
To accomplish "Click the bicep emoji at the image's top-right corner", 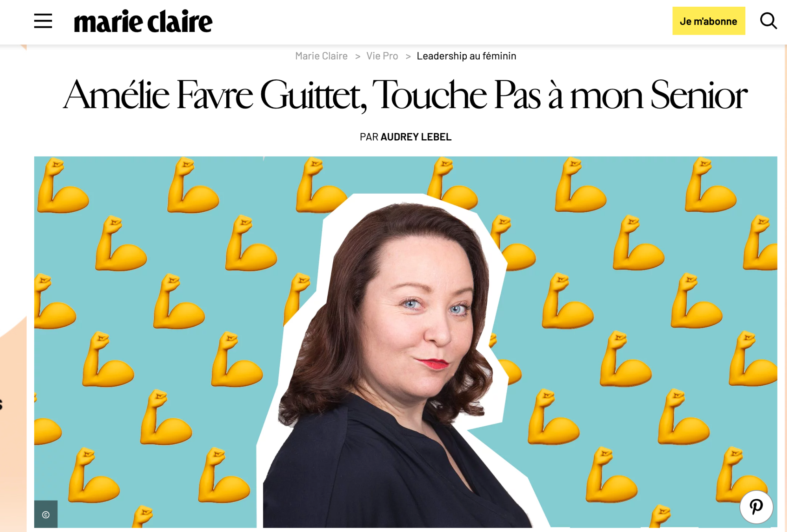I will coord(711,185).
